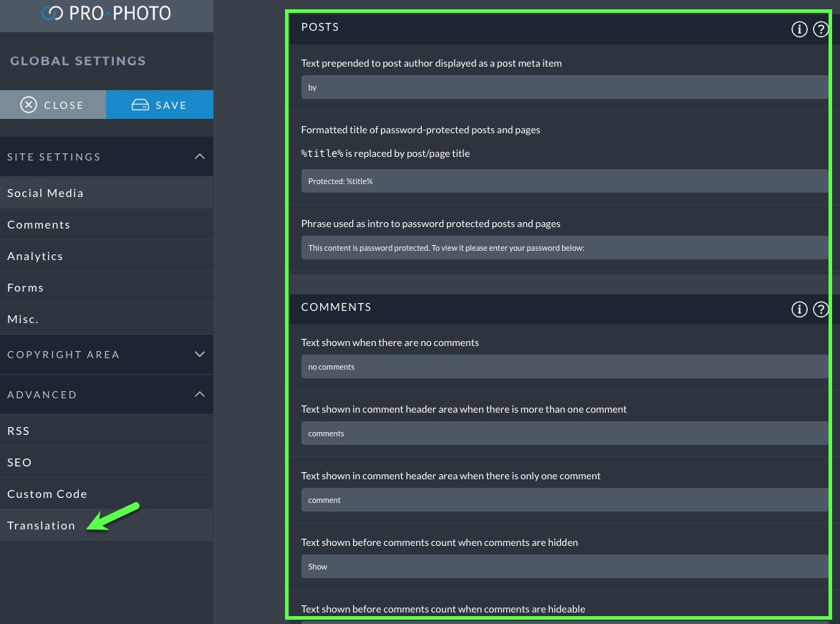Click the 'Protected: %title%' input field
840x624 pixels.
[564, 181]
